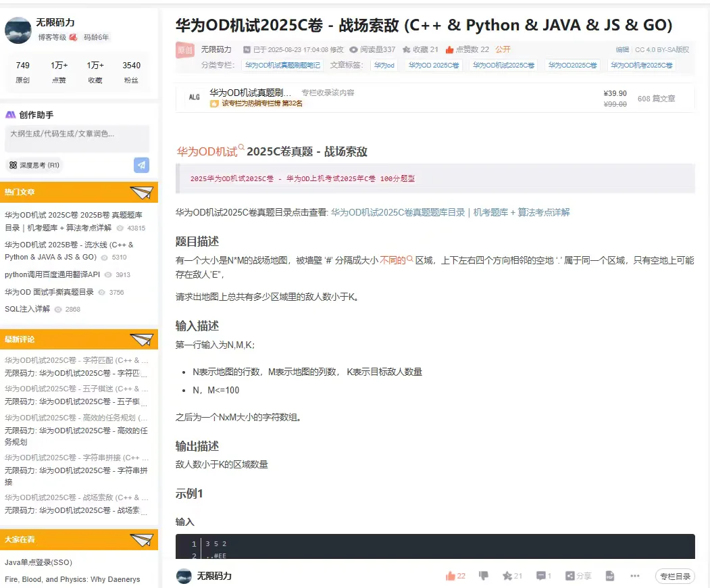
Task: Click the 码龄6年 badge
Action: pos(96,37)
